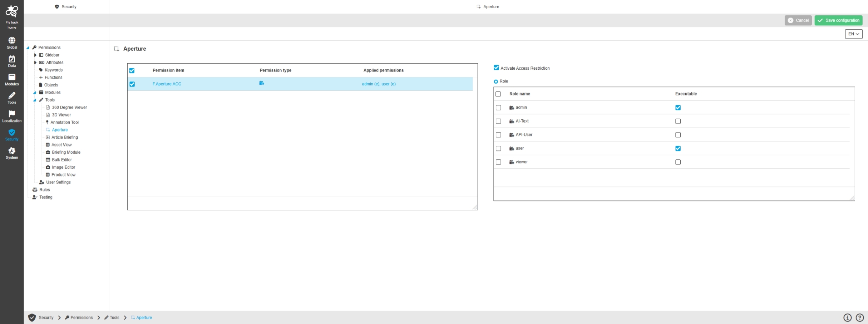Select Image Editor in the tree
This screenshot has width=868, height=324.
point(63,167)
